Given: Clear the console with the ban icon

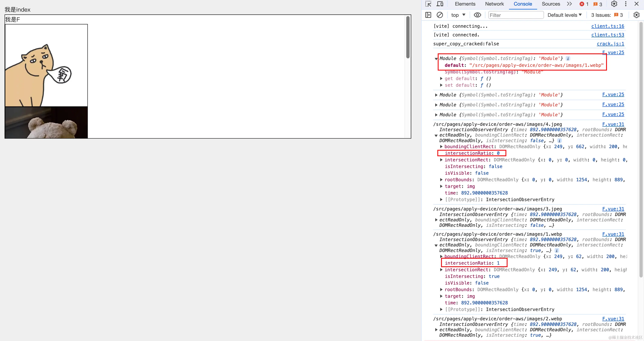Looking at the screenshot, I should 440,15.
